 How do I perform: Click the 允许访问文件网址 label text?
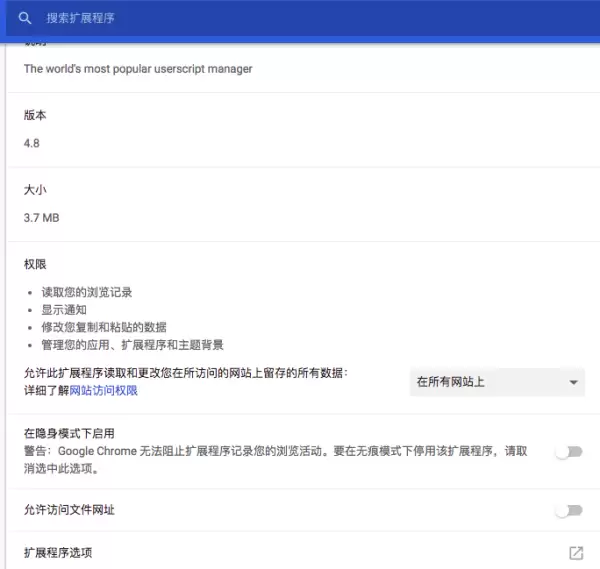tap(69, 510)
